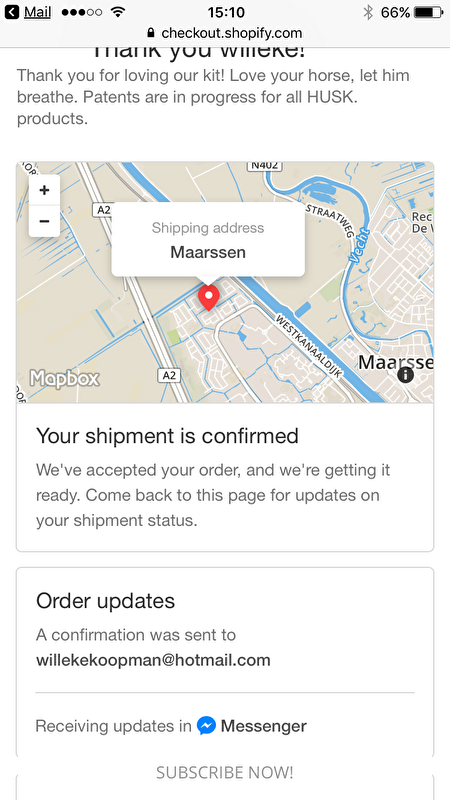Zoom out on the map
450x800 pixels.
pos(44,221)
